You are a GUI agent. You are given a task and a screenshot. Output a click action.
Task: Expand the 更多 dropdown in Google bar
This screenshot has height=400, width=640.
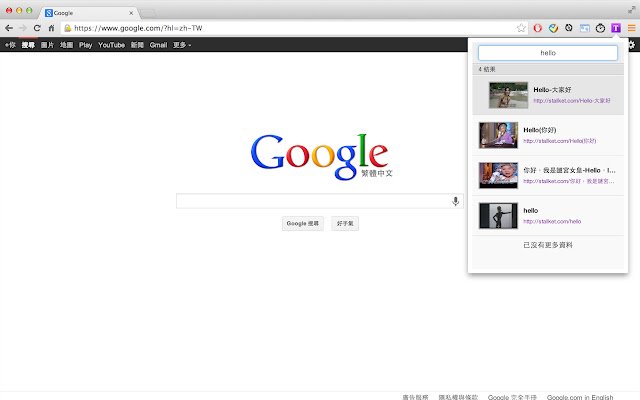[182, 45]
